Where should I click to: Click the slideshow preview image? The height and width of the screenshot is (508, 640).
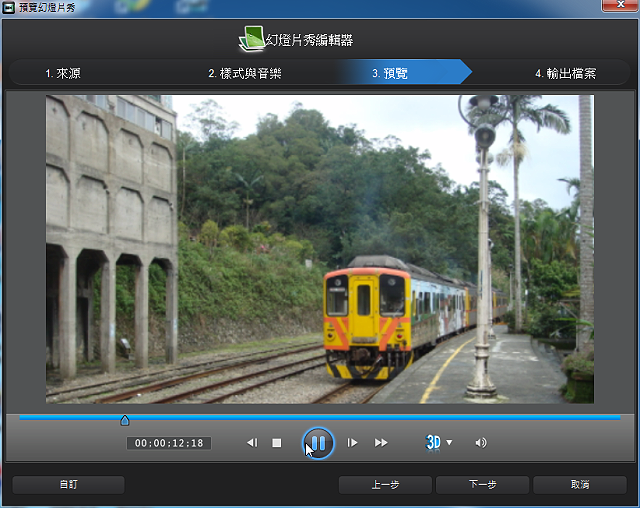(320, 249)
